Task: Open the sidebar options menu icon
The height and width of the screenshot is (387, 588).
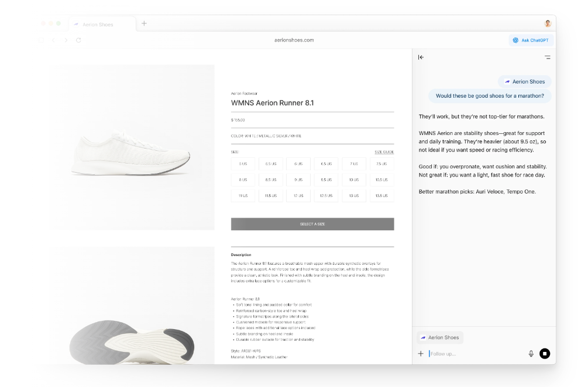Action: 547,57
